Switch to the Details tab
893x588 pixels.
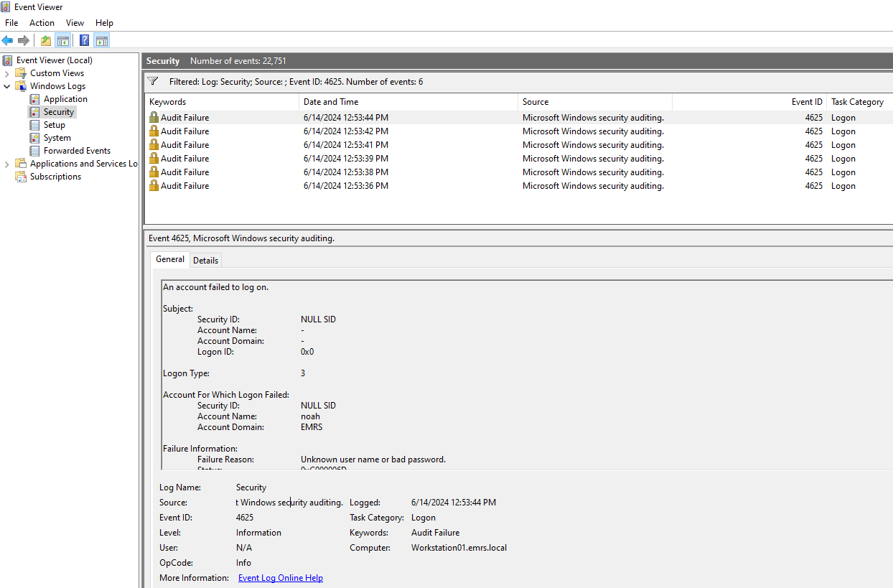click(206, 260)
